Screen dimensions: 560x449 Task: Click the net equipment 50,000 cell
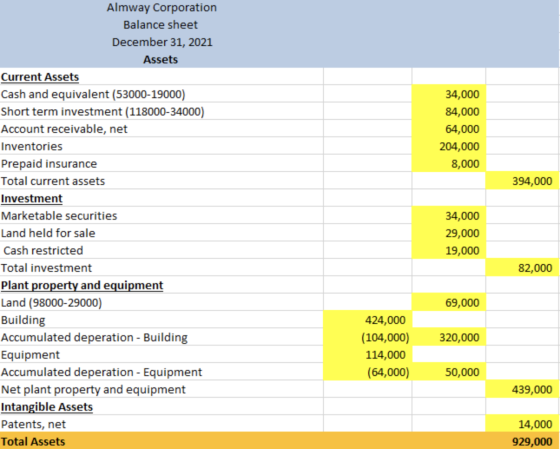[x=449, y=372]
